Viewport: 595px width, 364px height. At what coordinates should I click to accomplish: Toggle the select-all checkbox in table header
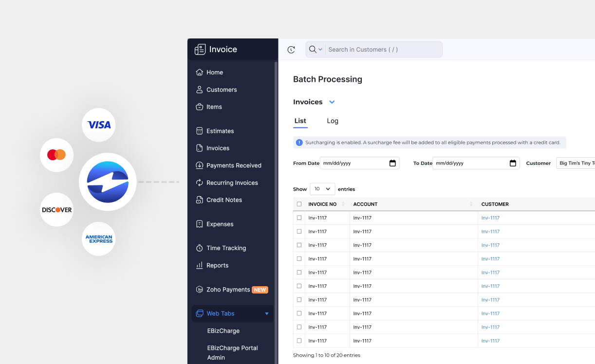pos(299,204)
